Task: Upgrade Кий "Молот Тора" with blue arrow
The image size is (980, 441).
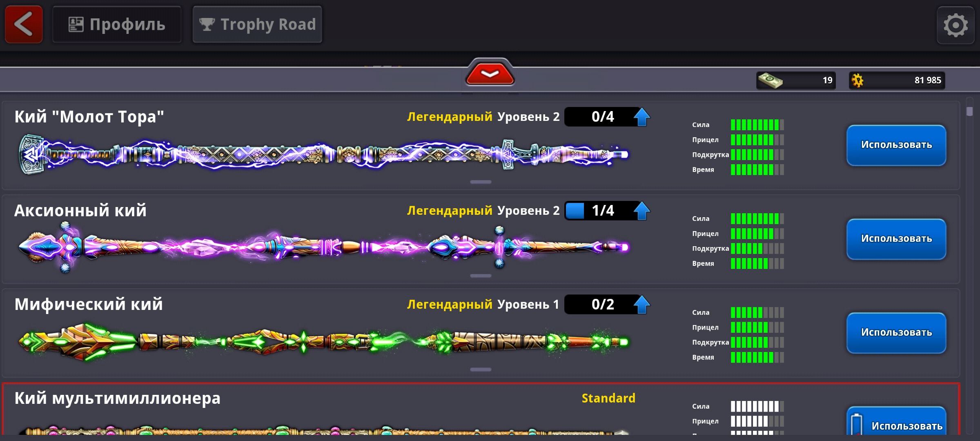Action: [642, 117]
